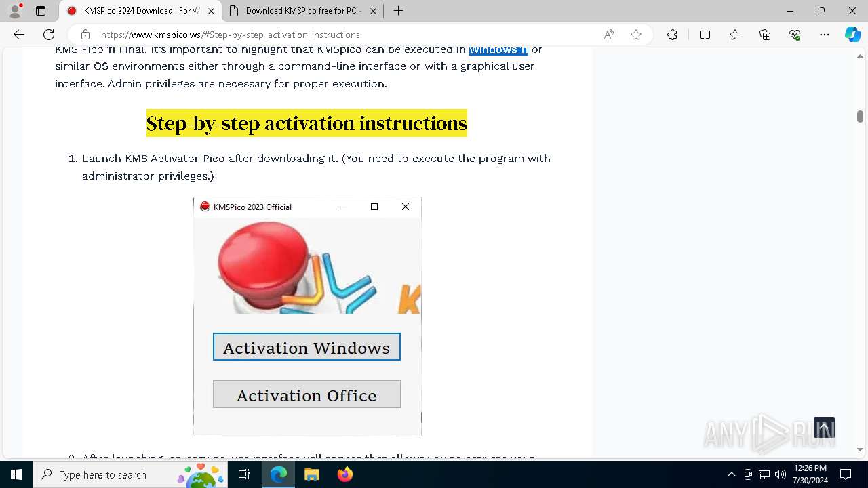The width and height of the screenshot is (868, 488).
Task: Open the Extensions puzzle icon
Action: coord(672,35)
